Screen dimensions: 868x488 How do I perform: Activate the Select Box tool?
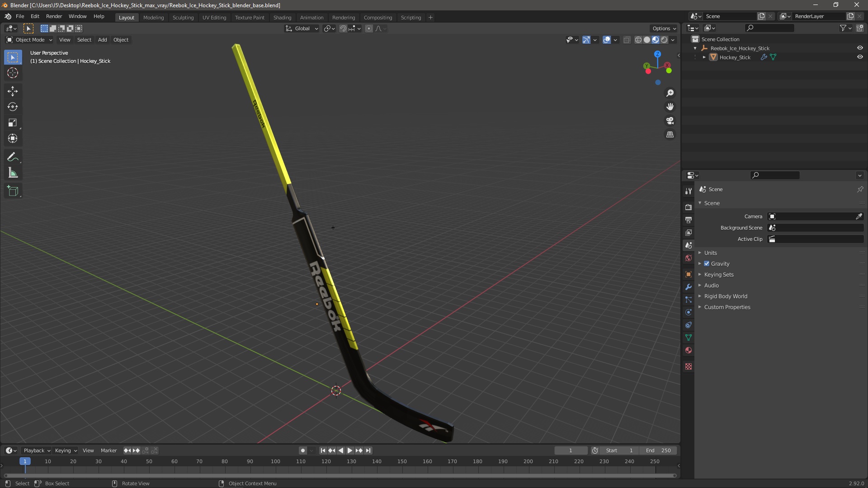coord(13,57)
